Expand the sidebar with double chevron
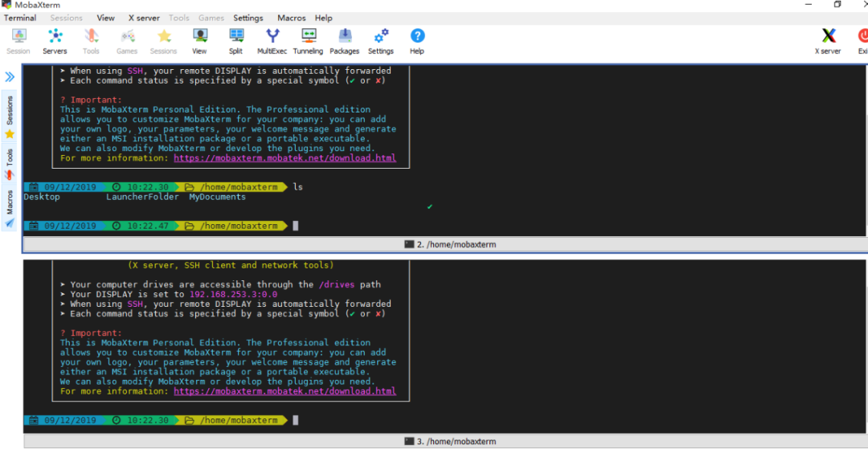Image resolution: width=868 pixels, height=449 pixels. 10,77
